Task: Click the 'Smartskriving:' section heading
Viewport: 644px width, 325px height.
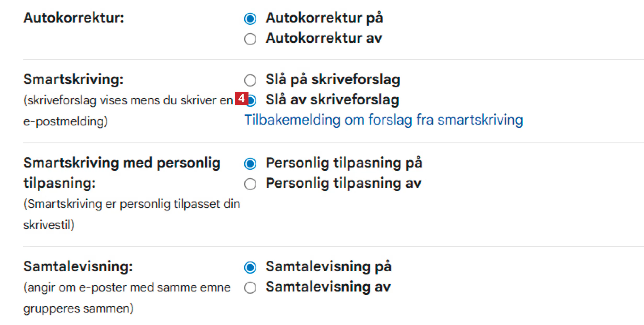Action: tap(73, 79)
